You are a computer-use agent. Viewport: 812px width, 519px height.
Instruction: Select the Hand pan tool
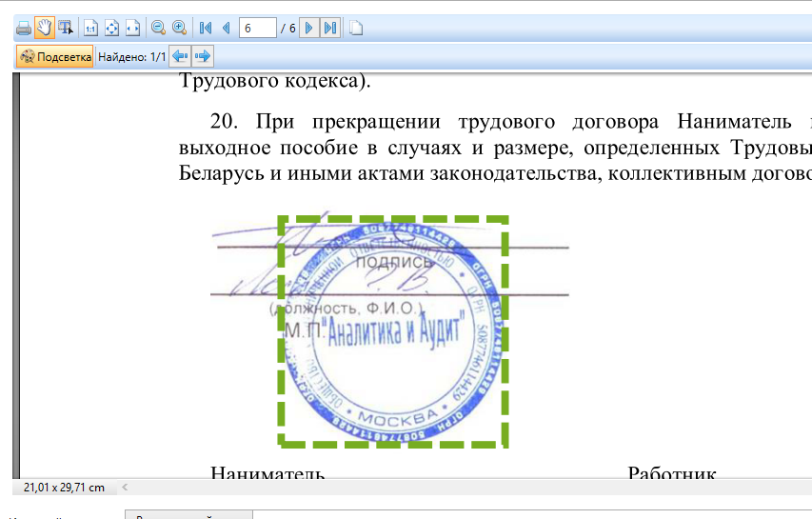(x=44, y=28)
